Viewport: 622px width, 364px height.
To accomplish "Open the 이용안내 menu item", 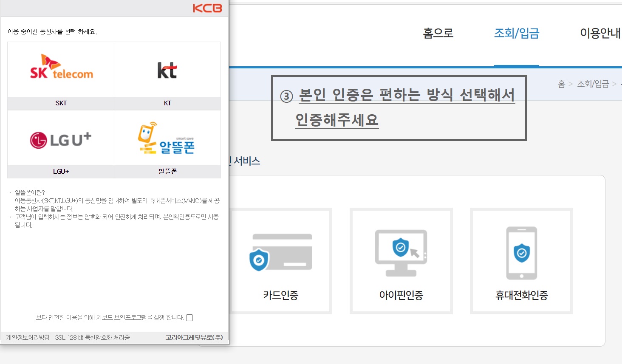I will tap(601, 33).
